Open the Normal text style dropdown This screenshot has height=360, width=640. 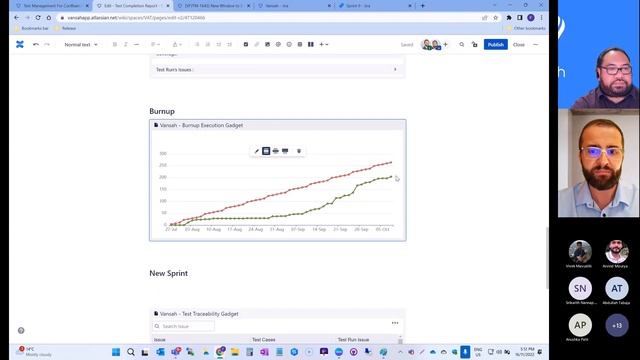click(x=81, y=44)
